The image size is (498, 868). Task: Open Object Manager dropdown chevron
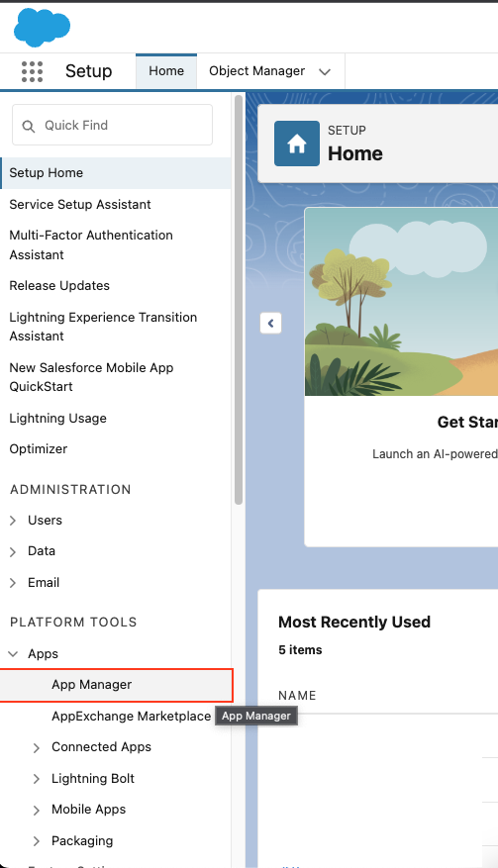(x=325, y=72)
